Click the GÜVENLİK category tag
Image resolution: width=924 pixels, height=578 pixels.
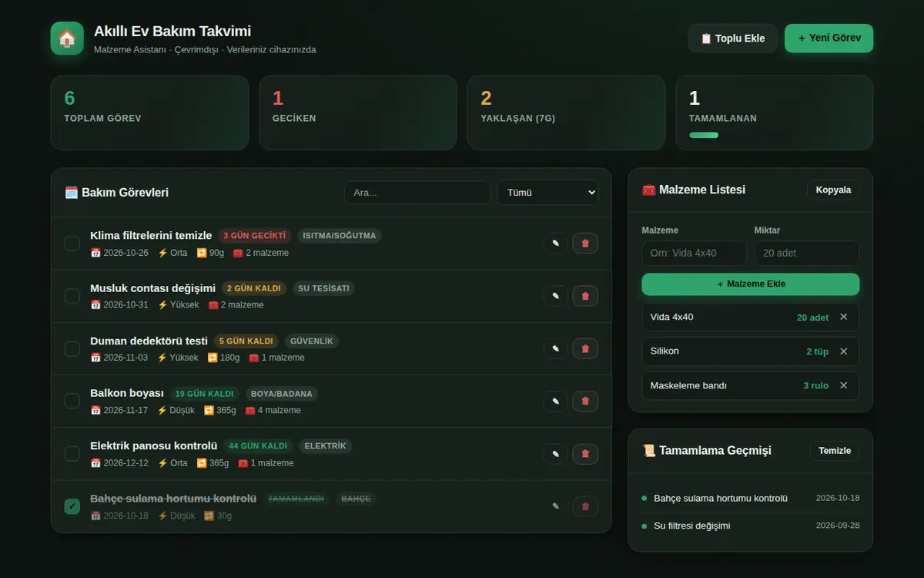pos(312,341)
